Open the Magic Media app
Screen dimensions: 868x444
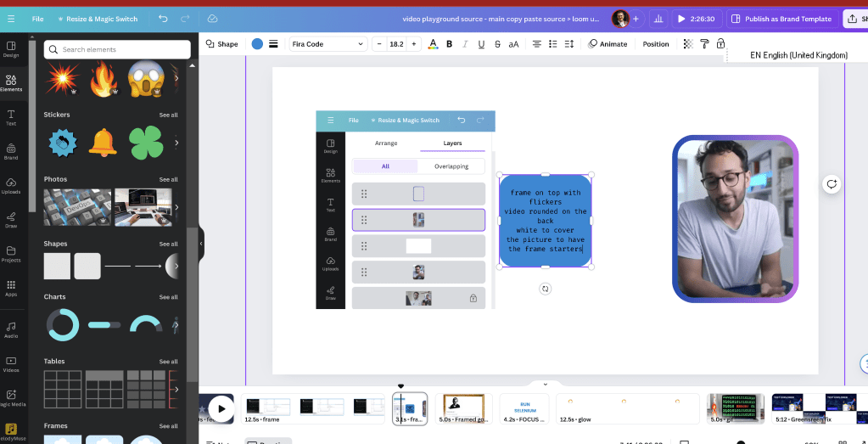click(10, 399)
